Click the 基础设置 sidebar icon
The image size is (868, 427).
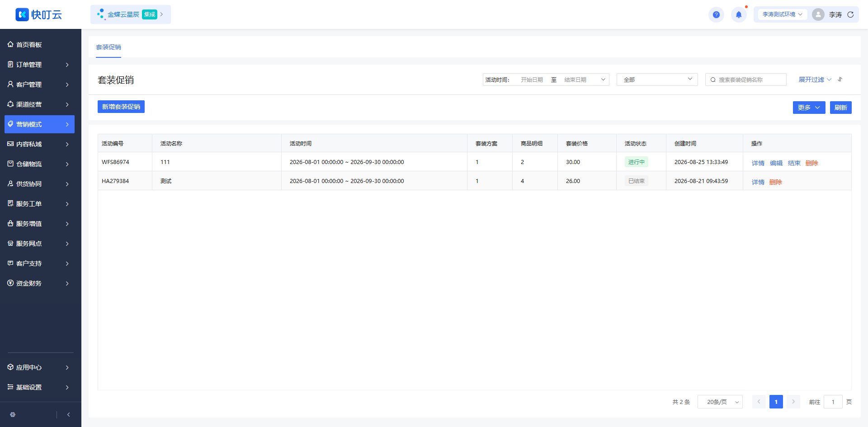(x=10, y=387)
